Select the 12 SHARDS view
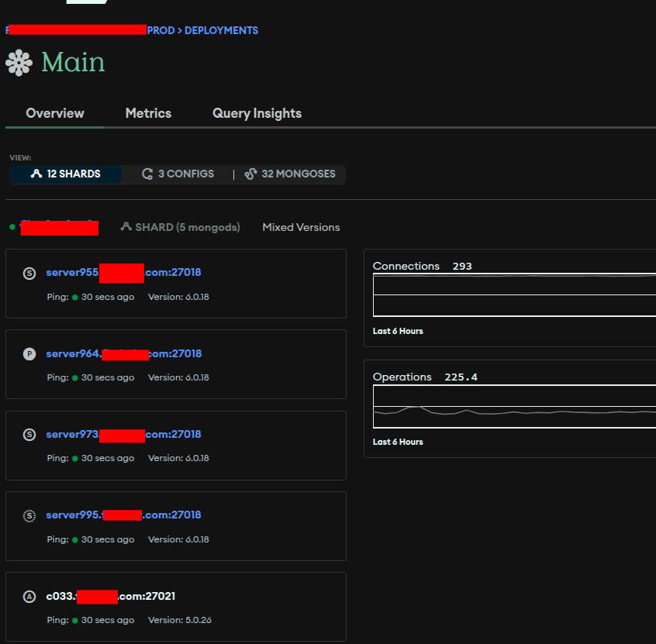Image resolution: width=656 pixels, height=644 pixels. pos(66,174)
